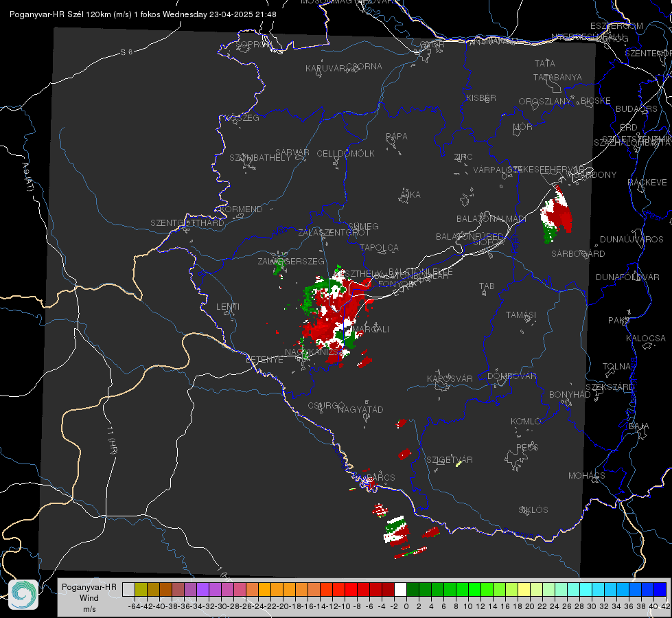Click the 'KALOCSA' town label
The width and height of the screenshot is (672, 618).
point(645,339)
